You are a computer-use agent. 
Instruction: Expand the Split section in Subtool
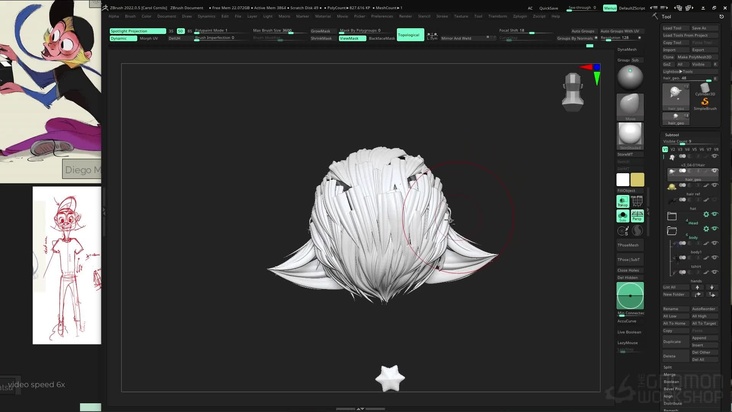tap(668, 367)
